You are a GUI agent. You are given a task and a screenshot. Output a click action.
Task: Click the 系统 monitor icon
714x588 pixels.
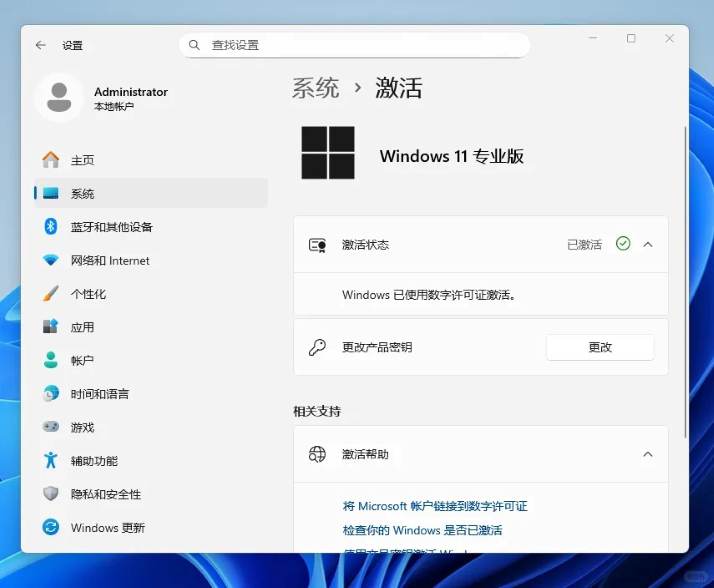(x=51, y=193)
